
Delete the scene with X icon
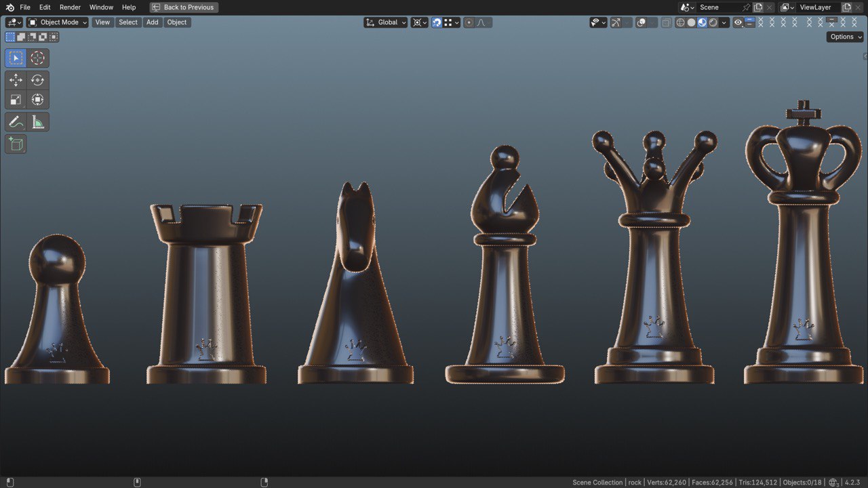pos(769,7)
